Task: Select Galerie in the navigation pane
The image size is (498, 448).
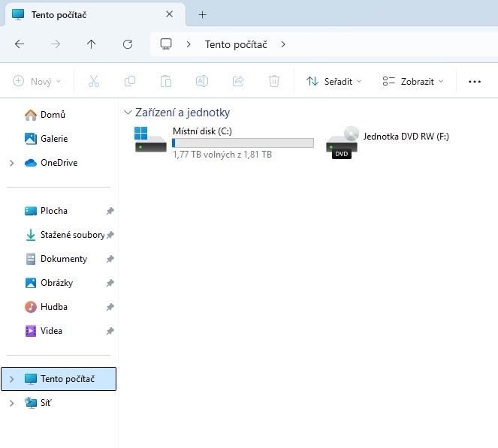Action: point(53,139)
